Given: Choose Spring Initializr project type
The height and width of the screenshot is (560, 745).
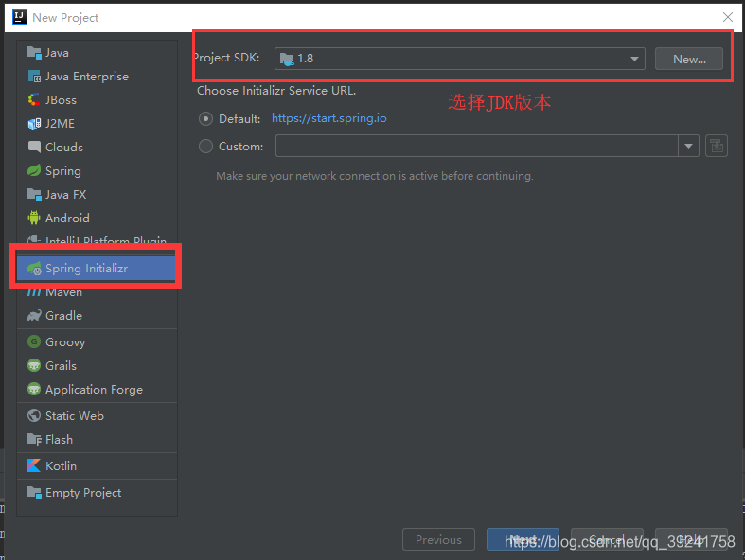Looking at the screenshot, I should pyautogui.click(x=97, y=269).
